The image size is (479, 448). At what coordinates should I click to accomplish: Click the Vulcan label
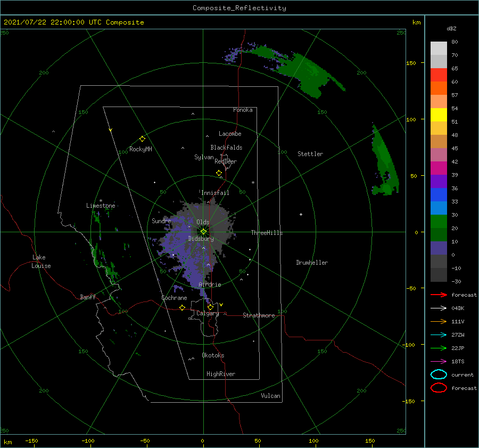(271, 396)
